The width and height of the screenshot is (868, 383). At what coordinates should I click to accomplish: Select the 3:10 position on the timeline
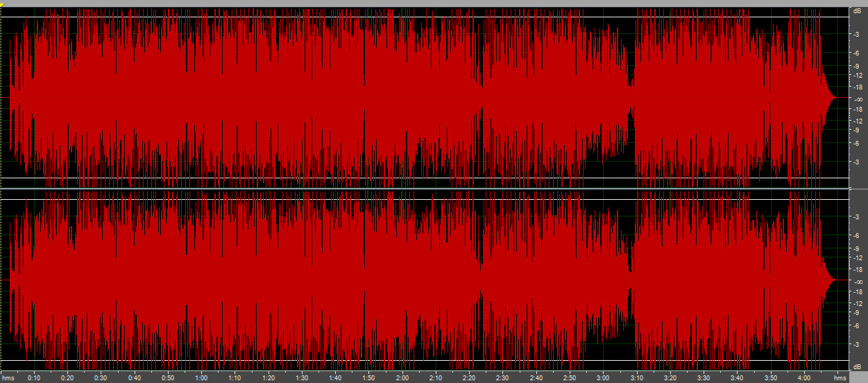pyautogui.click(x=636, y=377)
